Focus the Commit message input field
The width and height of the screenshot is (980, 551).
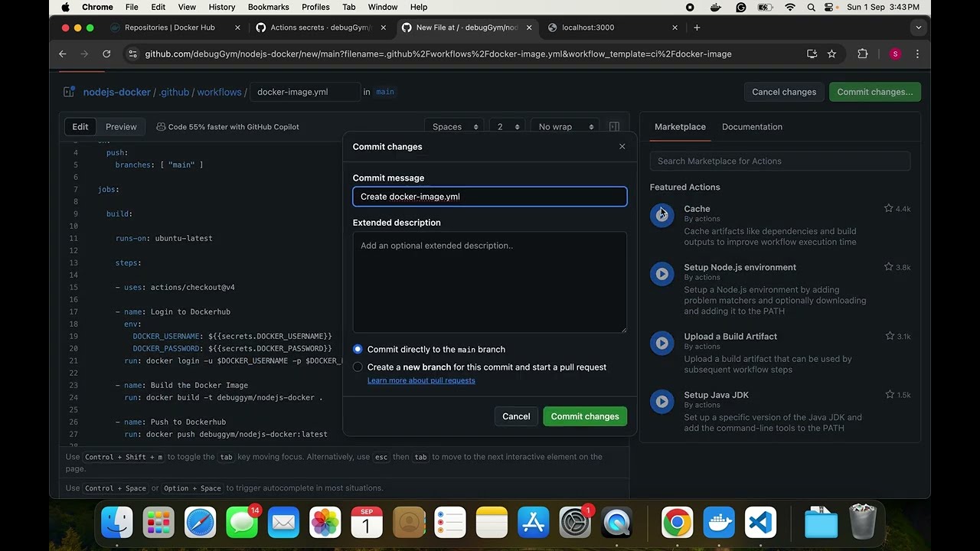[490, 197]
